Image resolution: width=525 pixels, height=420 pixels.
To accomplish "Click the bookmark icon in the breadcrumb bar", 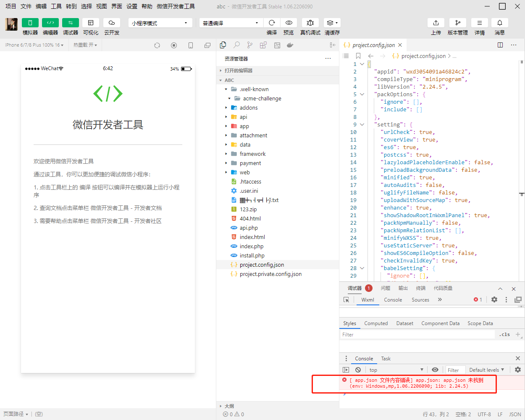I will [x=358, y=56].
